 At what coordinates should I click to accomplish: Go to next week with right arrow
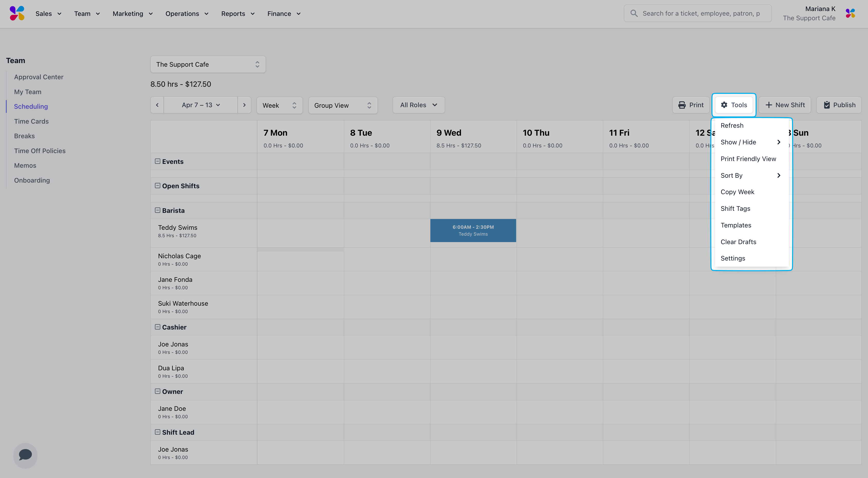pos(244,105)
